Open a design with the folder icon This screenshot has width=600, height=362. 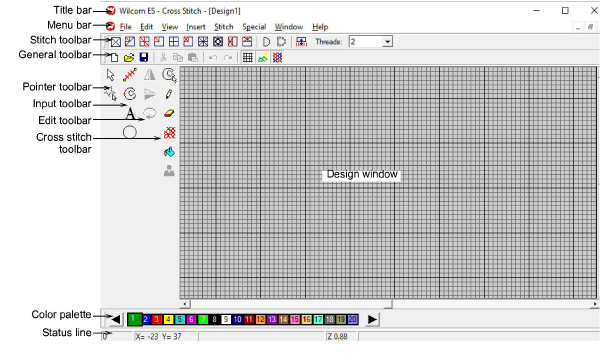[129, 57]
